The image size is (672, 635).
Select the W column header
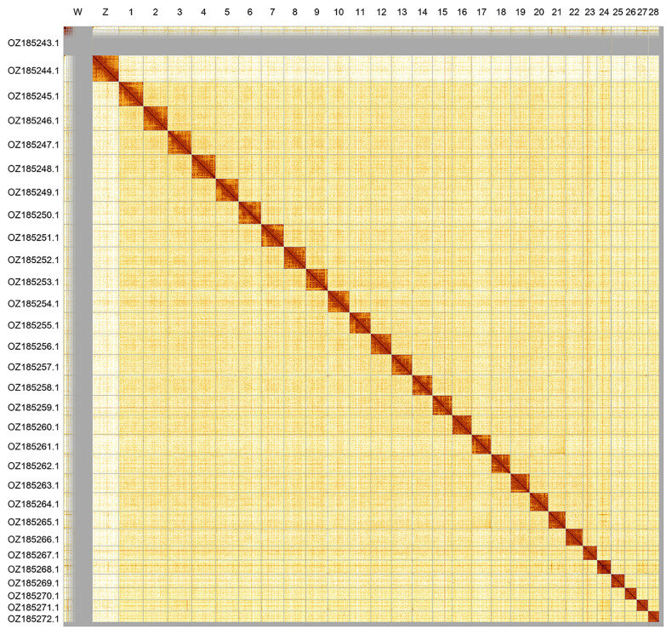(x=77, y=12)
